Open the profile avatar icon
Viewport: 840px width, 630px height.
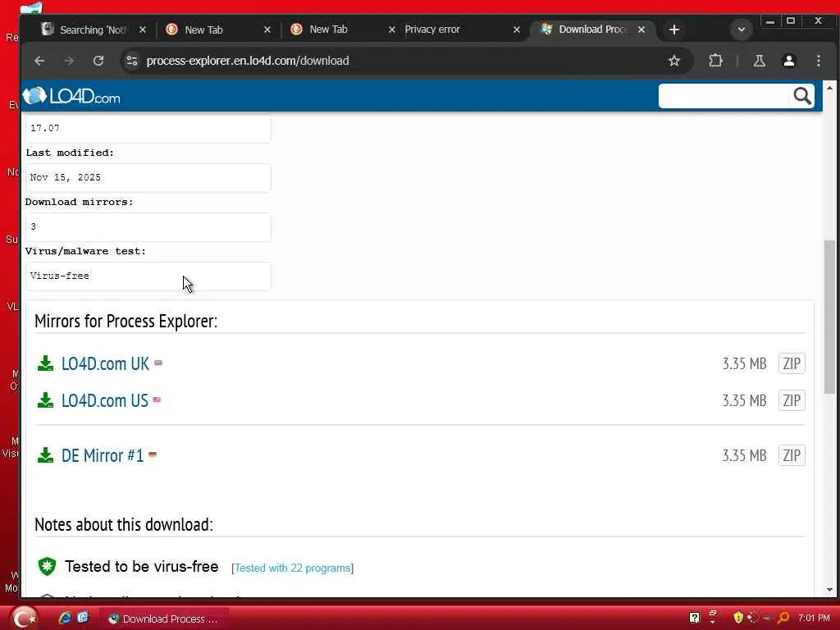click(788, 61)
